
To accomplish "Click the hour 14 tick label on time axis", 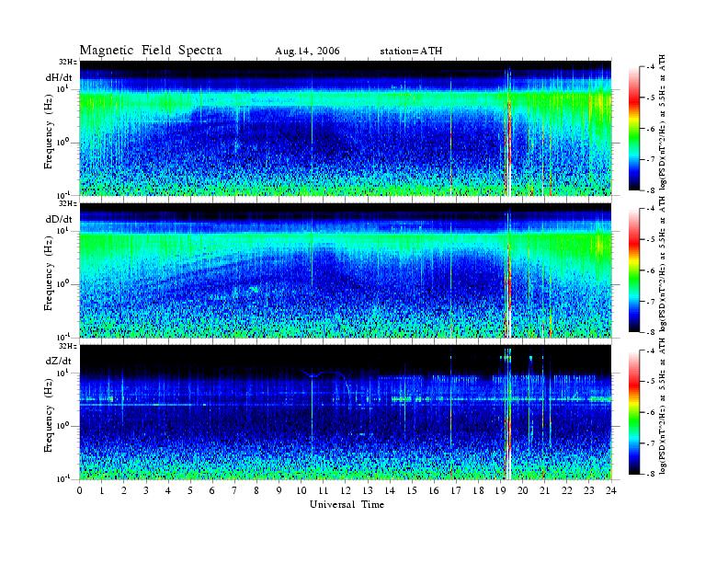I will [390, 490].
